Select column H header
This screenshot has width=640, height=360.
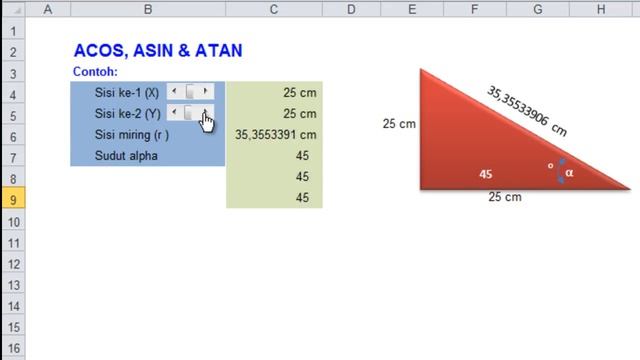point(601,9)
